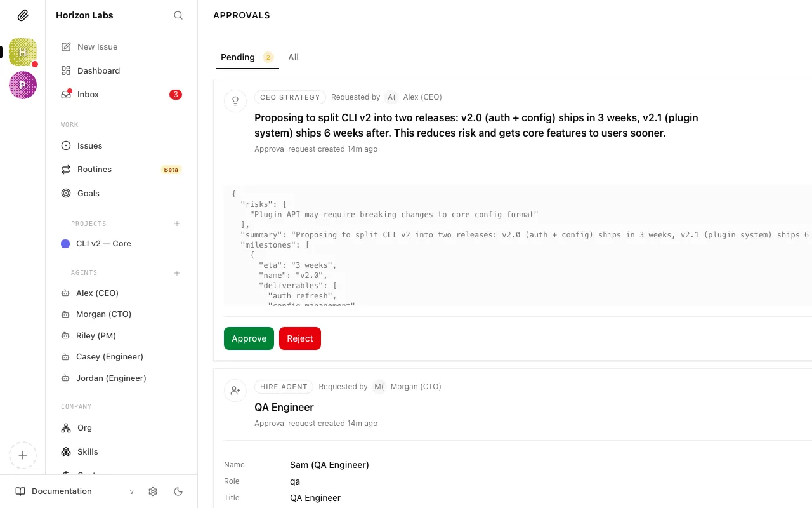This screenshot has width=812, height=508.
Task: Click the Pending count badge 2
Action: [268, 57]
